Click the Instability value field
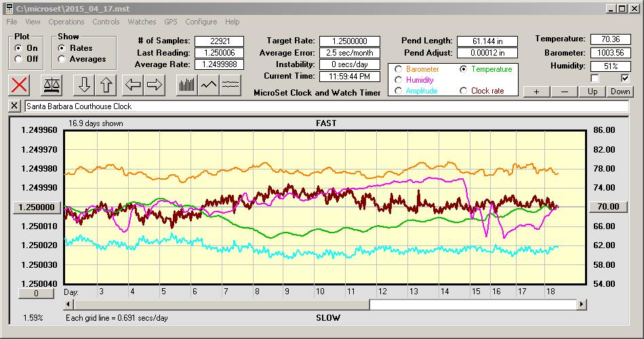 350,64
